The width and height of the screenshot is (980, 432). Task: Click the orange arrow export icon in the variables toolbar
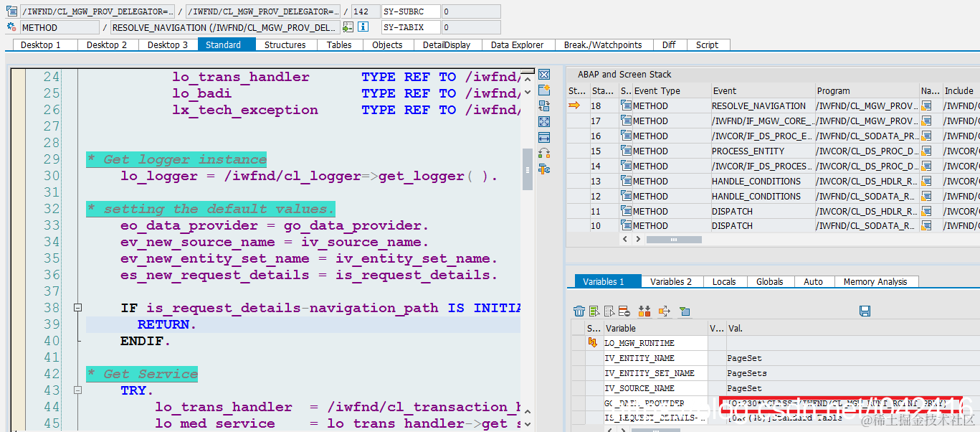(x=664, y=311)
